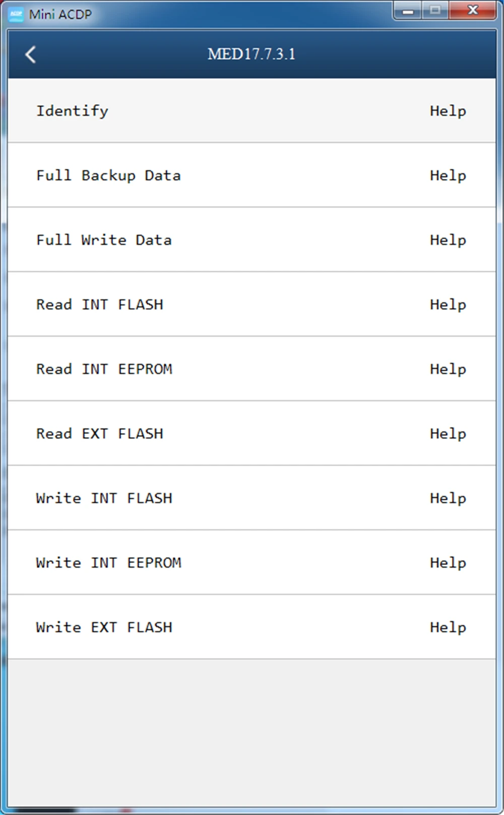Open Help for Identify

click(x=448, y=111)
